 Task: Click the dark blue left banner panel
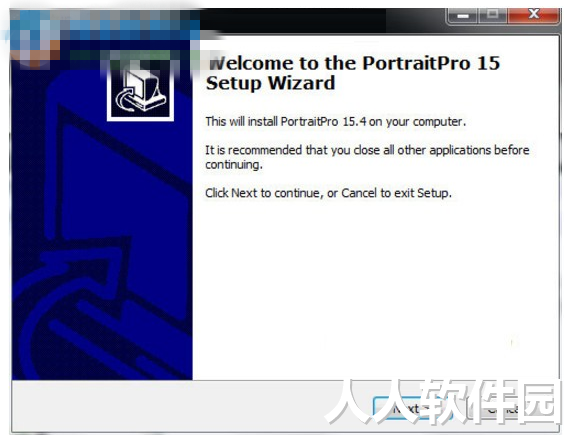tap(102, 221)
